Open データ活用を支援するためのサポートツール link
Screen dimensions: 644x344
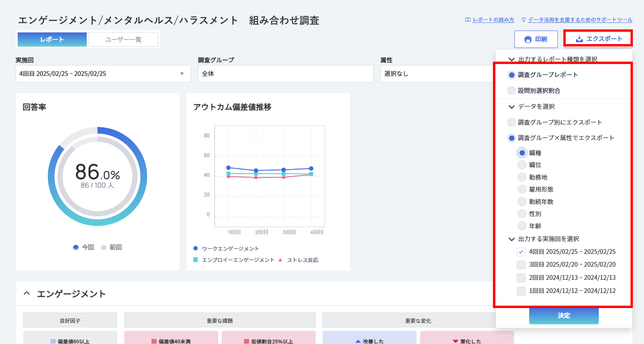[580, 20]
